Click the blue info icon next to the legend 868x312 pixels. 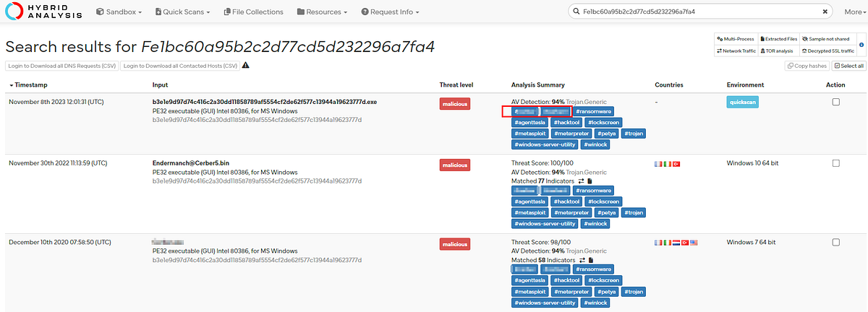pos(861,45)
